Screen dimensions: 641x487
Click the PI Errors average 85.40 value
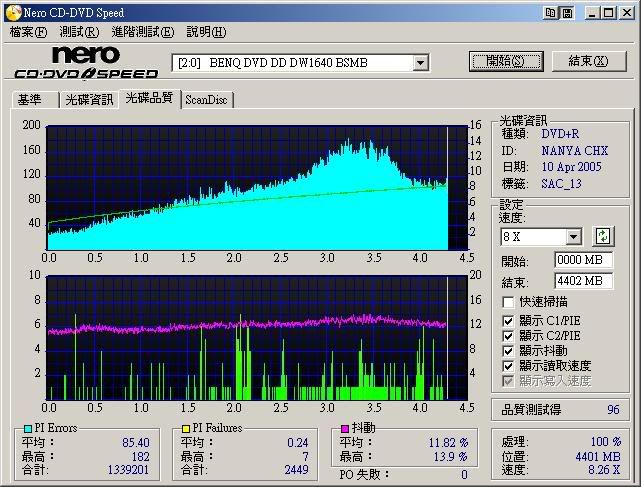point(136,443)
